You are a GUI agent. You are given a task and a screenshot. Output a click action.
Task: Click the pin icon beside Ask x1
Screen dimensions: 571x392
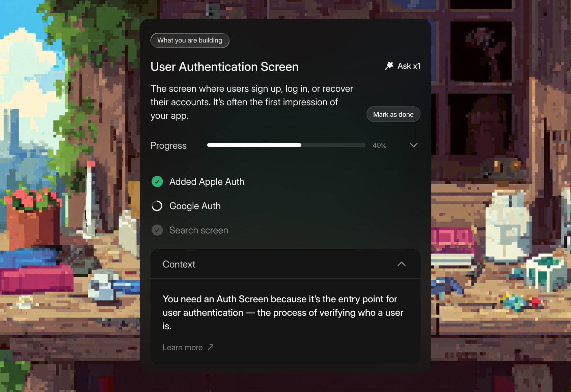[x=389, y=66]
